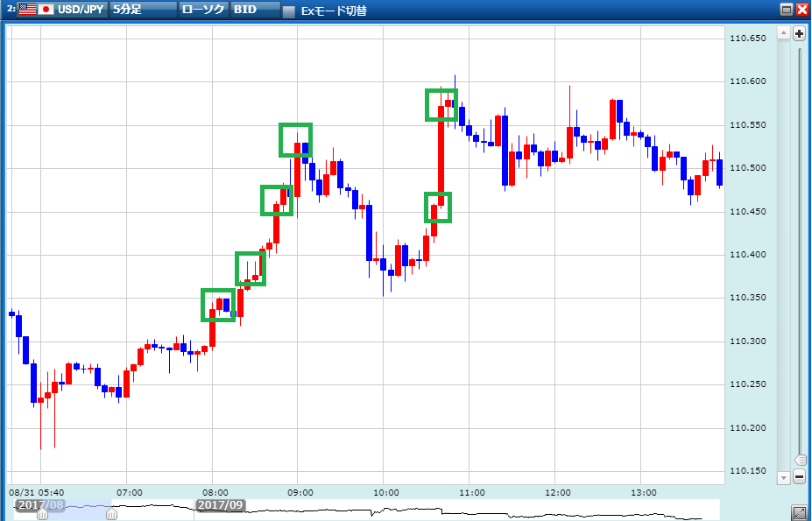Click the vertical zoom slider handle

pos(800,460)
